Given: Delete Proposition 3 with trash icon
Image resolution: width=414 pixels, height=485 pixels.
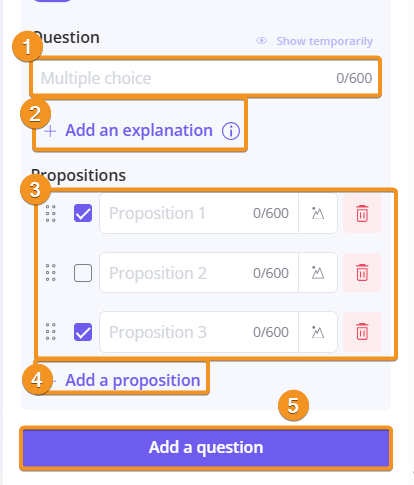Looking at the screenshot, I should [x=362, y=332].
